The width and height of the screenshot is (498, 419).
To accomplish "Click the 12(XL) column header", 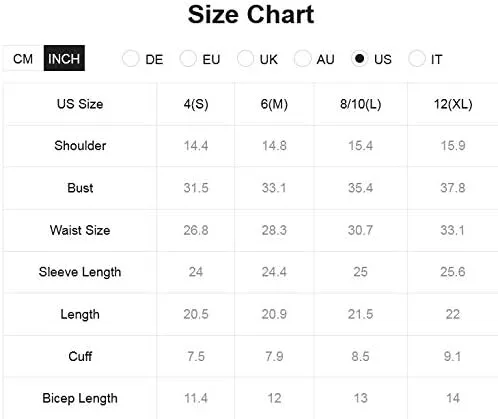I will tap(453, 104).
